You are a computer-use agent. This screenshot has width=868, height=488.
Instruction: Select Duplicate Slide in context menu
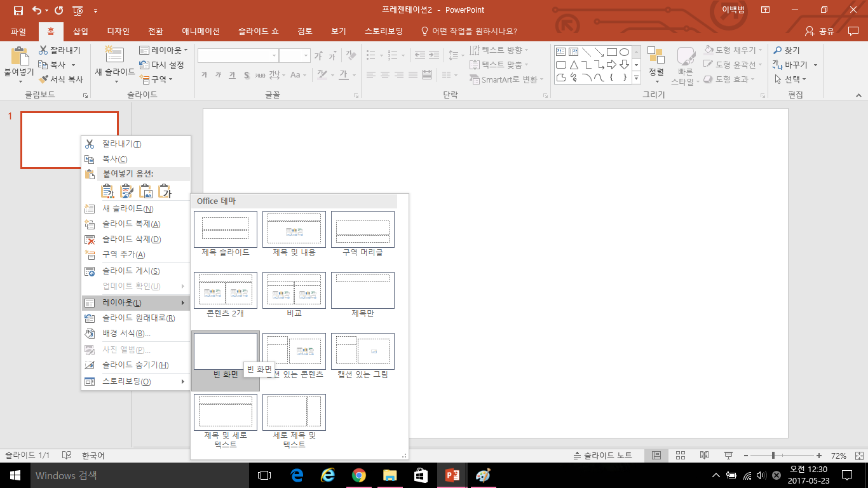pos(135,224)
